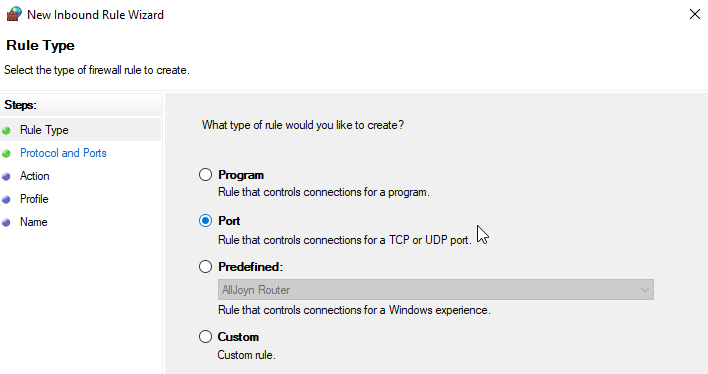Click green bullet next to Protocol and Ports
Image resolution: width=708 pixels, height=374 pixels.
[6, 154]
